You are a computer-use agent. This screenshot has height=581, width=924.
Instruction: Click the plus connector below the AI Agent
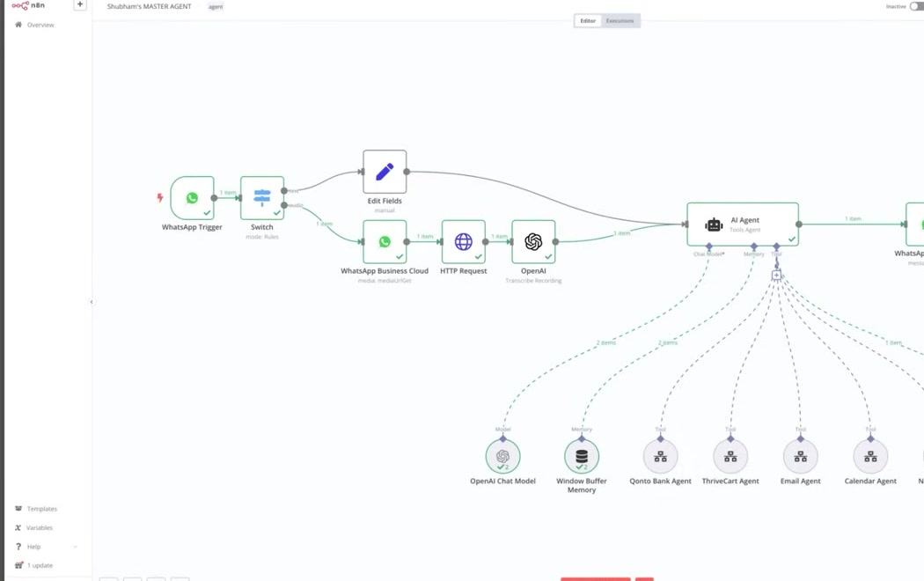775,274
